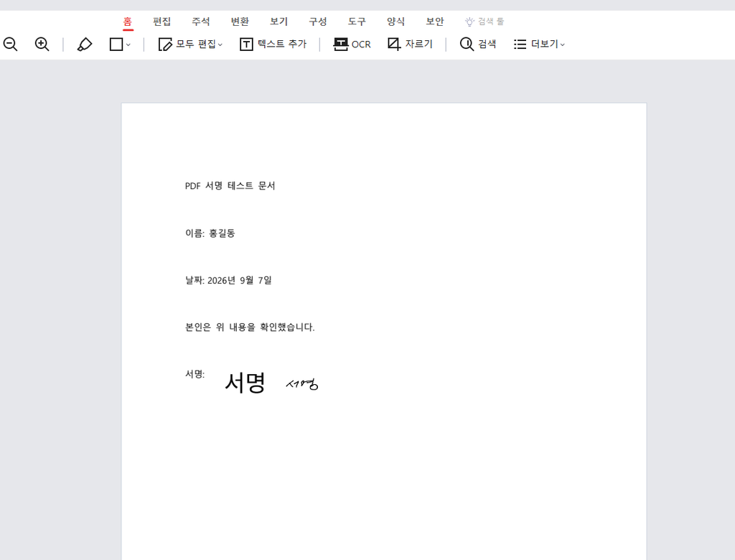Expand the 더보기 dropdown arrow
735x560 pixels.
(563, 45)
